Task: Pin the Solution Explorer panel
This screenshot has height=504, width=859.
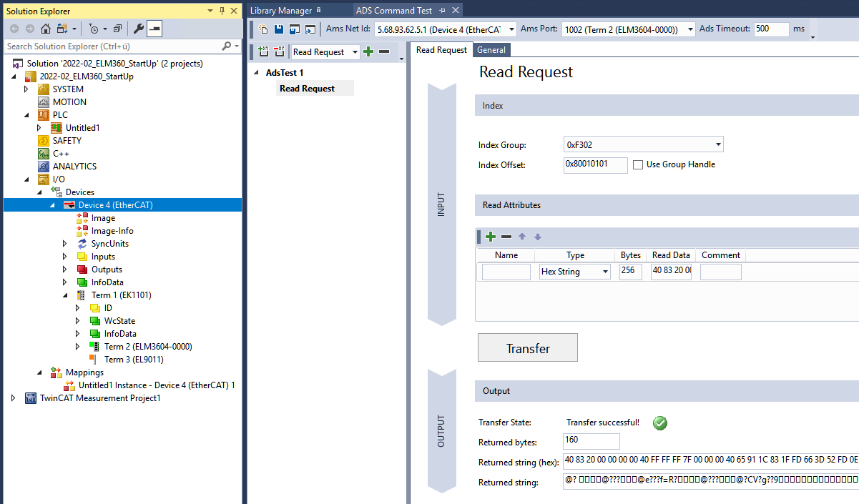Action: point(222,11)
